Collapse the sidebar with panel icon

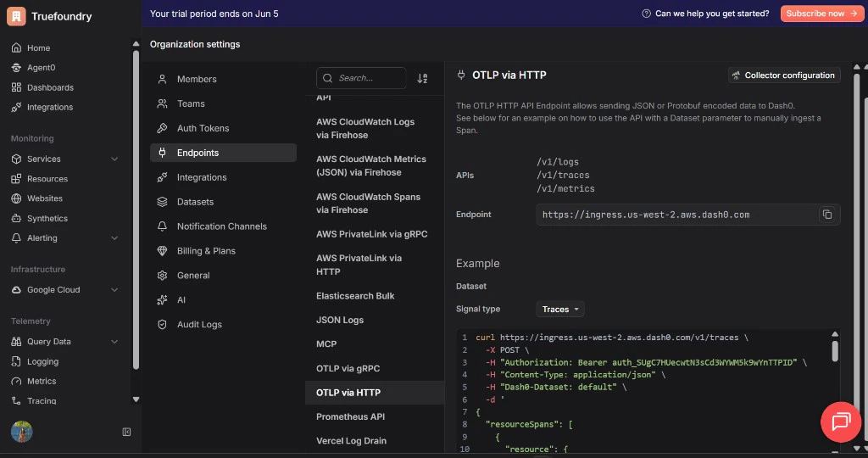126,432
